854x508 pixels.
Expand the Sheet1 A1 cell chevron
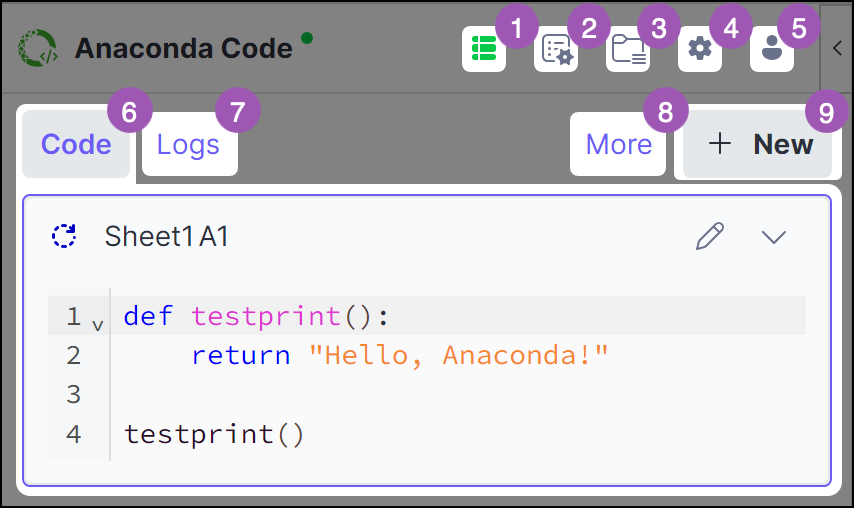tap(773, 237)
